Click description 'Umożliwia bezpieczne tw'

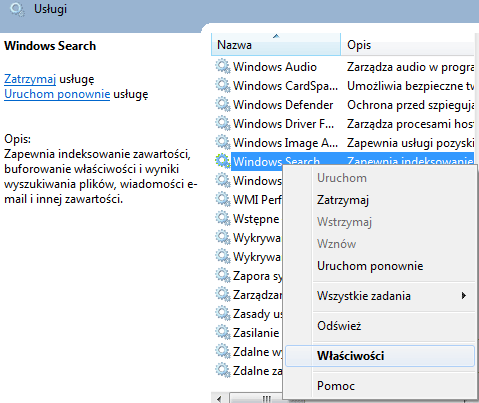click(x=410, y=86)
